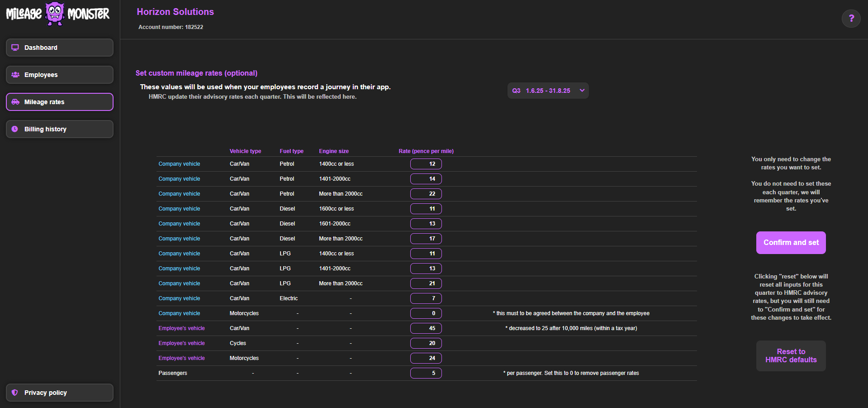Edit rate for employee's Motorcycles
This screenshot has height=408, width=868.
point(426,358)
